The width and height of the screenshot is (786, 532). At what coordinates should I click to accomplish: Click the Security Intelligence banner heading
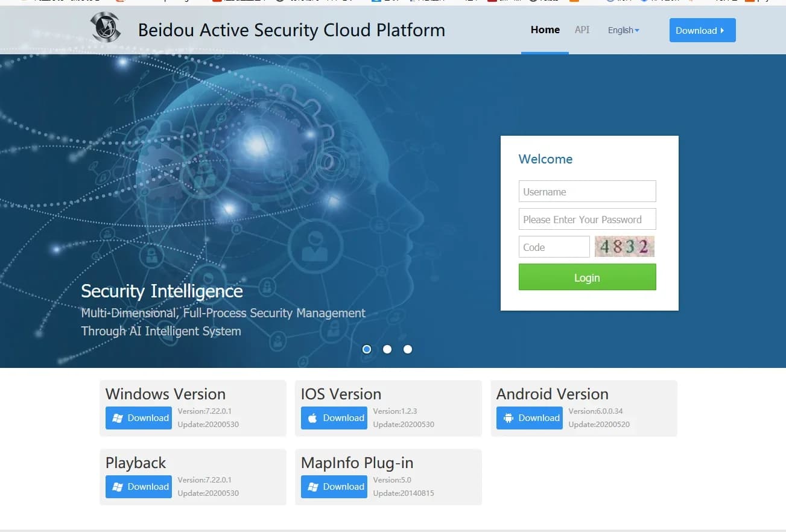tap(162, 291)
